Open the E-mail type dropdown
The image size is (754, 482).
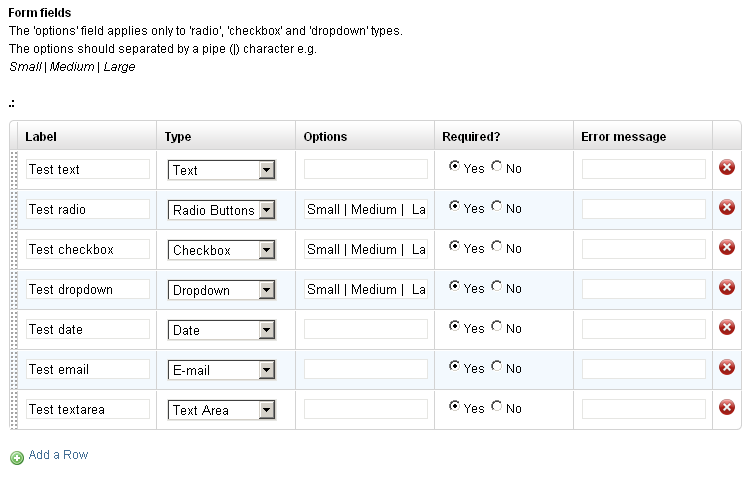pos(222,370)
